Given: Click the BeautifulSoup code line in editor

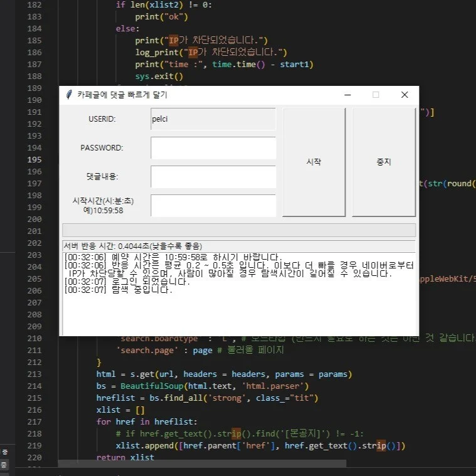Looking at the screenshot, I should tap(203, 386).
